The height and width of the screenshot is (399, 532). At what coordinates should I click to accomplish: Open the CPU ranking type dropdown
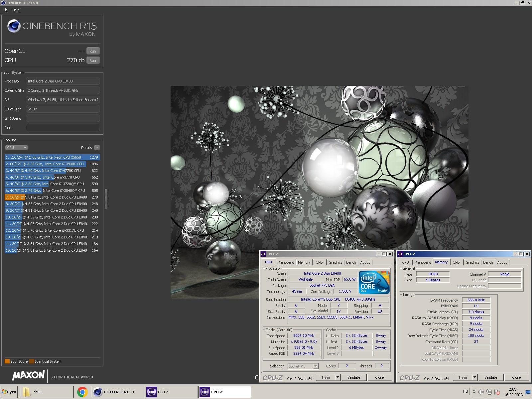[16, 148]
